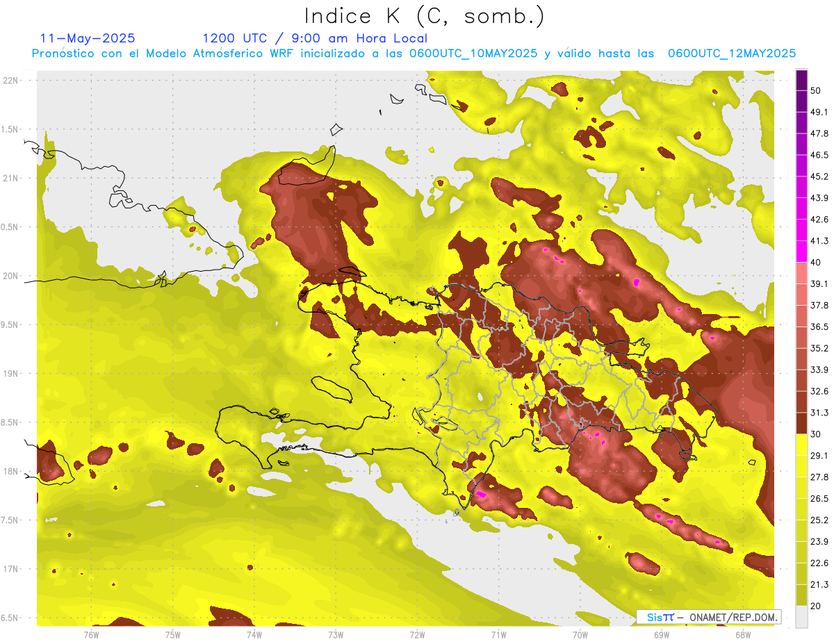Pick the dark brown legend swatch between 31.3 and 30
834x644 pixels.
801,423
